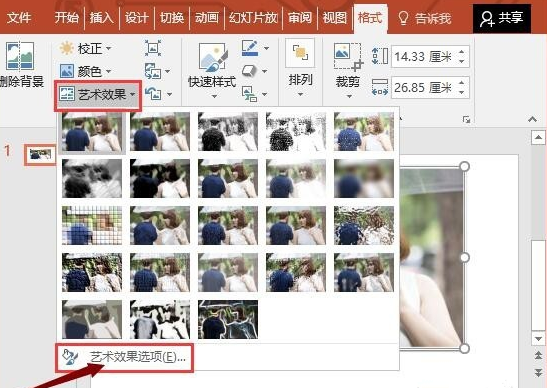The width and height of the screenshot is (547, 388).
Task: Increase the height value with up stepper
Action: tap(462, 52)
